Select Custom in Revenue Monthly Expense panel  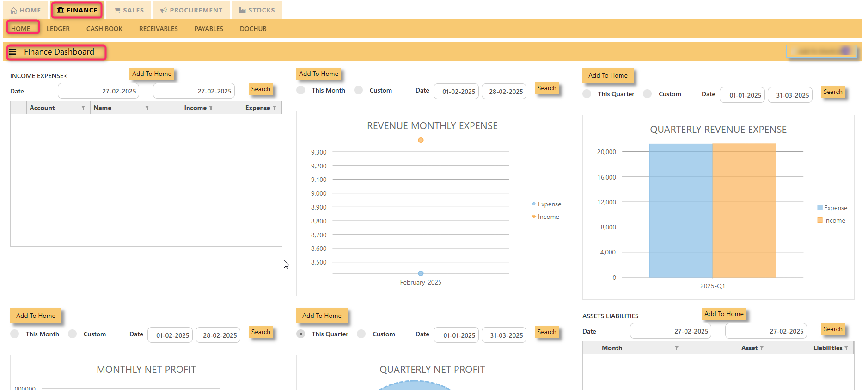359,90
